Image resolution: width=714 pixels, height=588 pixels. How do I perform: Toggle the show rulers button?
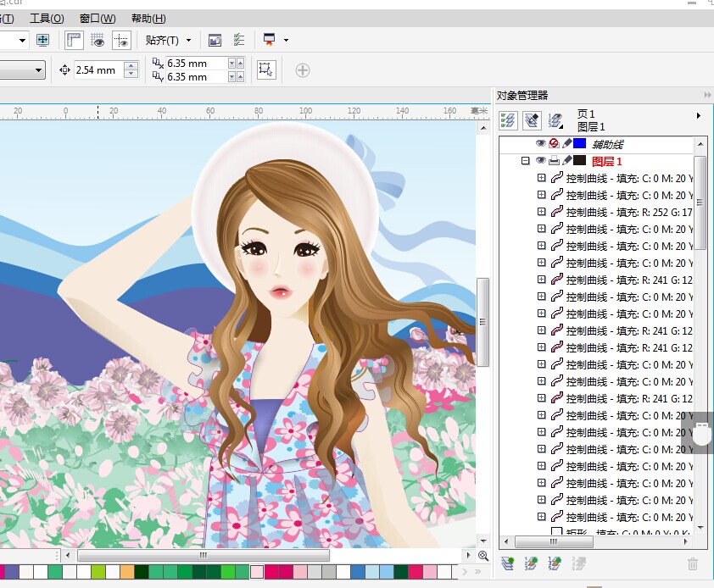tap(74, 40)
